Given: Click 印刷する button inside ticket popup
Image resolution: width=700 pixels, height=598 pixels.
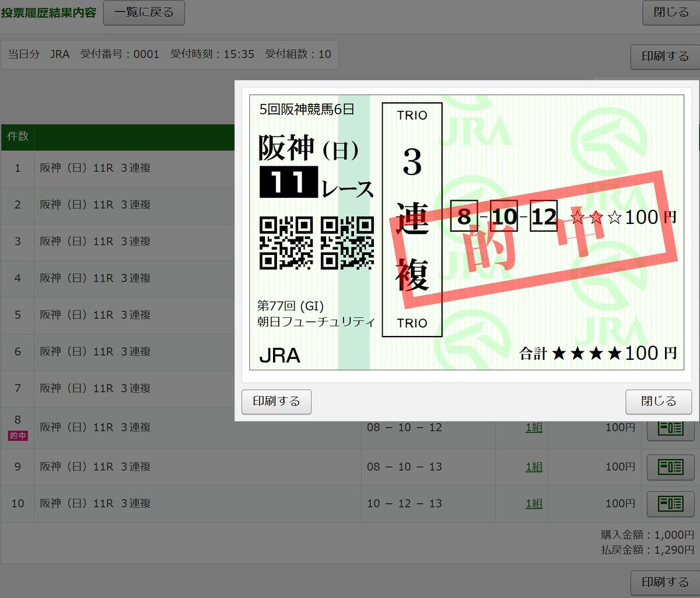Looking at the screenshot, I should pyautogui.click(x=276, y=401).
